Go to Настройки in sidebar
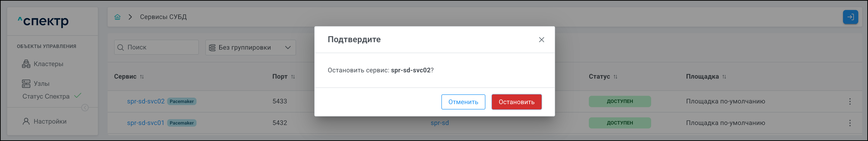This screenshot has height=141, width=868. point(50,122)
